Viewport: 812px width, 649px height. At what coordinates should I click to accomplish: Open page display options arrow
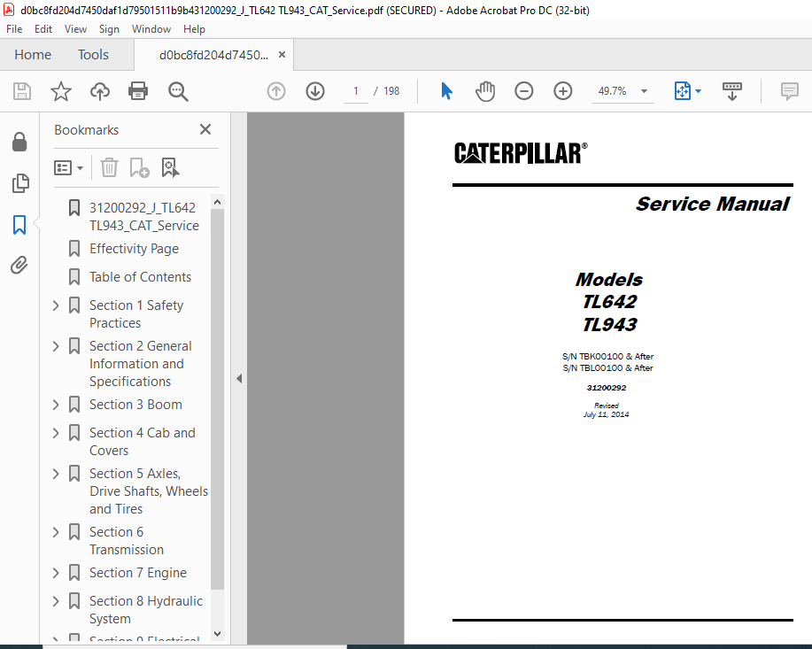coord(698,91)
